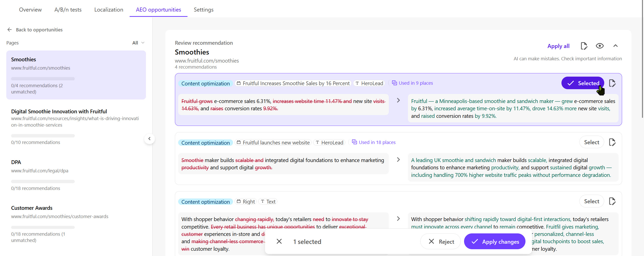Open edit icon on Fruitful Increases Smoothie Sales card

pyautogui.click(x=612, y=83)
